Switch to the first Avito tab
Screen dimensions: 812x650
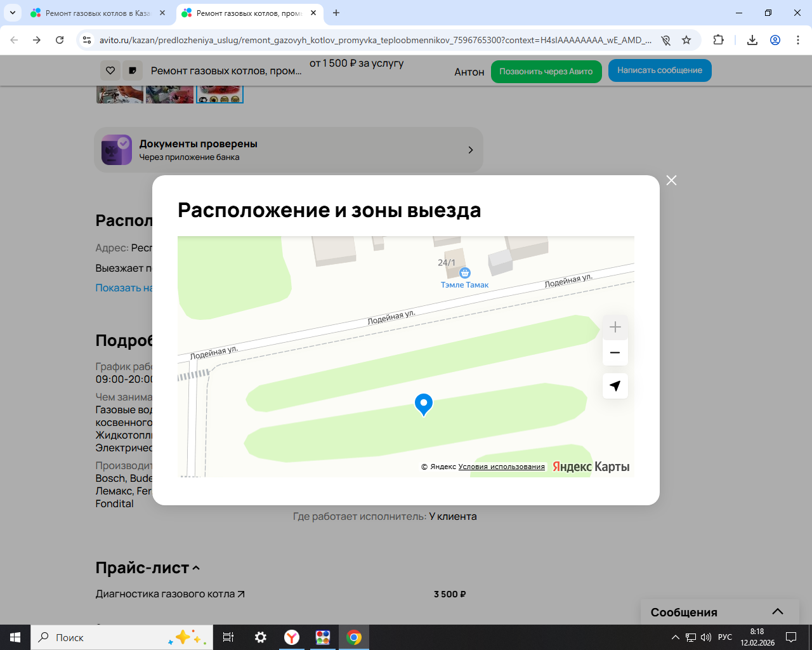tap(95, 13)
